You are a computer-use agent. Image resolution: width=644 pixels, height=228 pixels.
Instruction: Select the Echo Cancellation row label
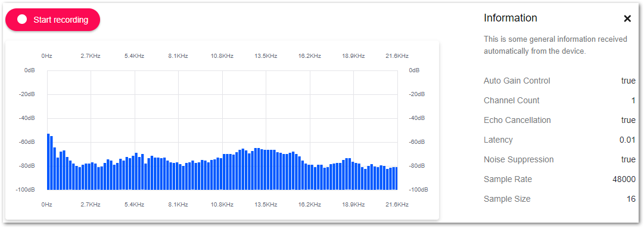[x=517, y=120]
